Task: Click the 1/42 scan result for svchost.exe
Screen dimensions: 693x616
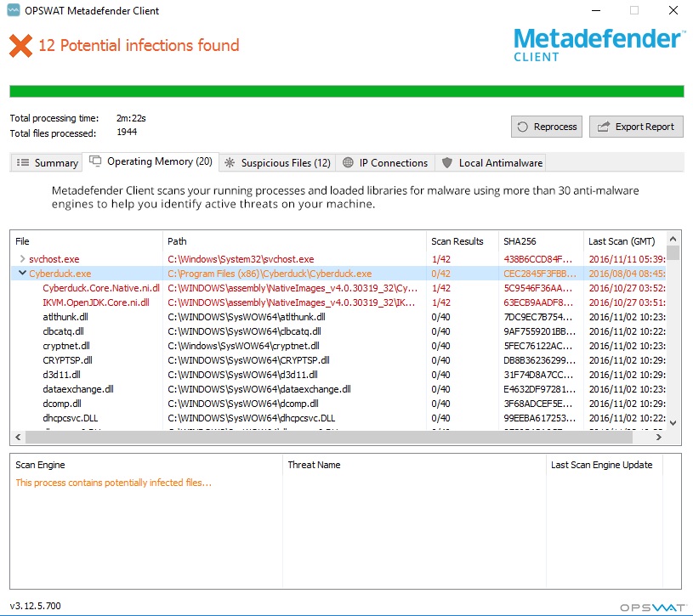Action: click(x=440, y=259)
